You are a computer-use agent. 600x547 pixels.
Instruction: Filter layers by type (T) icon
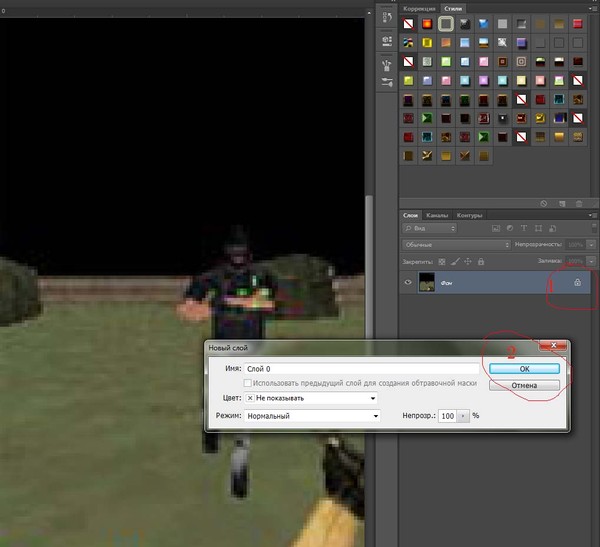click(523, 229)
